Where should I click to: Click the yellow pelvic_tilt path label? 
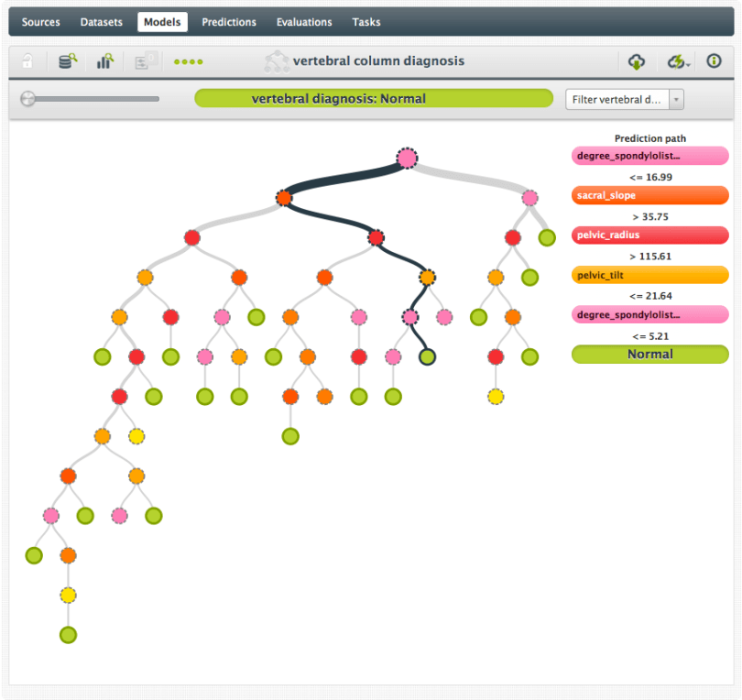[649, 275]
